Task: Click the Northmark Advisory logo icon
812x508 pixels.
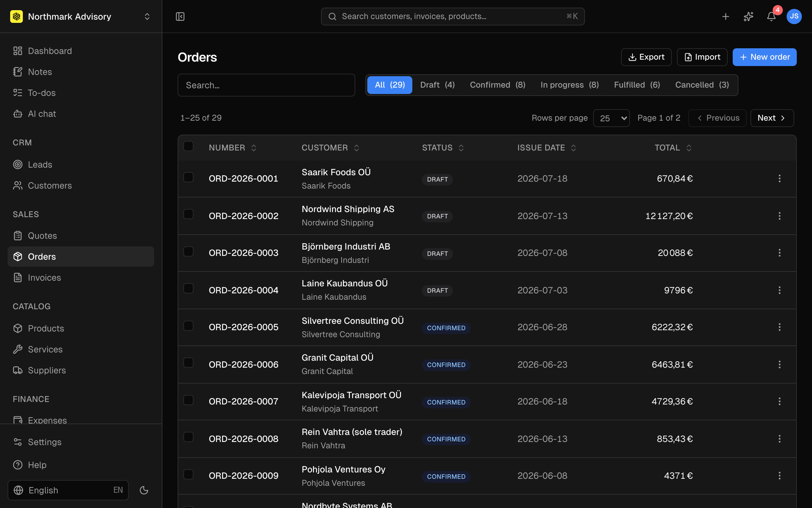Action: [16, 17]
